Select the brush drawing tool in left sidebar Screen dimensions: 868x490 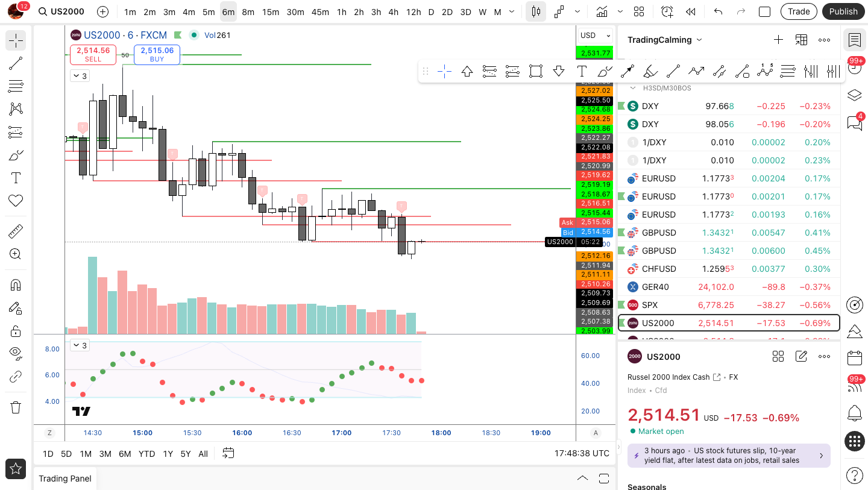point(16,155)
